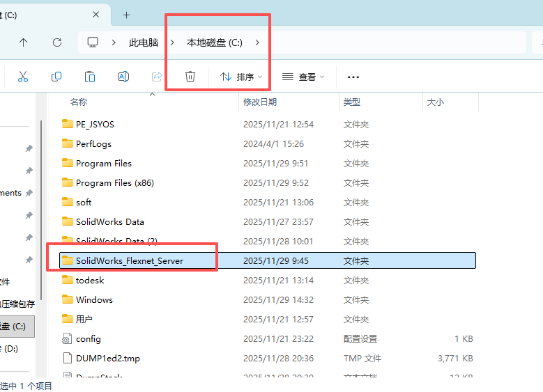Expand chevron after 此电脑 in address bar
The image size is (543, 392).
(x=172, y=42)
